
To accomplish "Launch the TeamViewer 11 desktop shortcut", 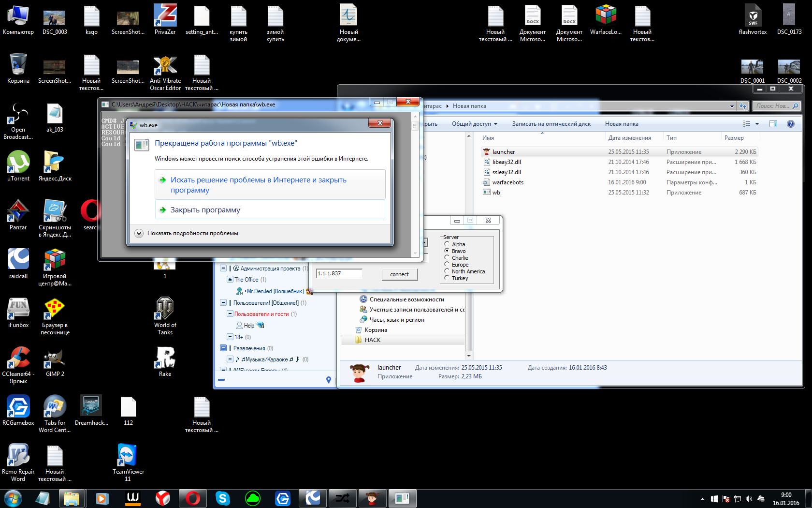I will click(128, 463).
